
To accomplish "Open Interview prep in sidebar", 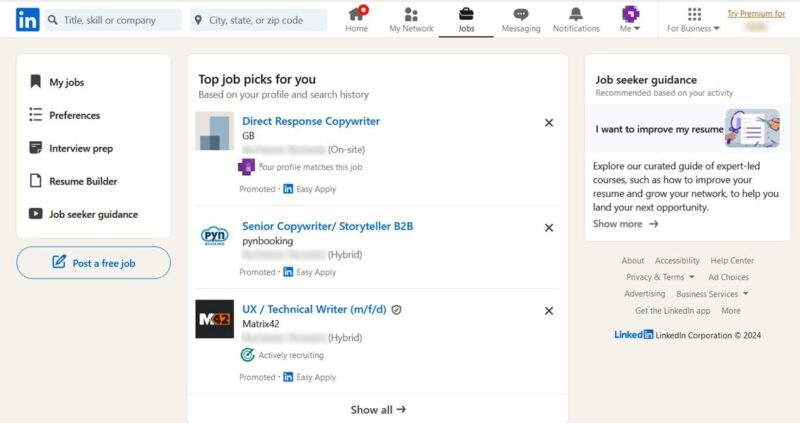I will point(81,148).
